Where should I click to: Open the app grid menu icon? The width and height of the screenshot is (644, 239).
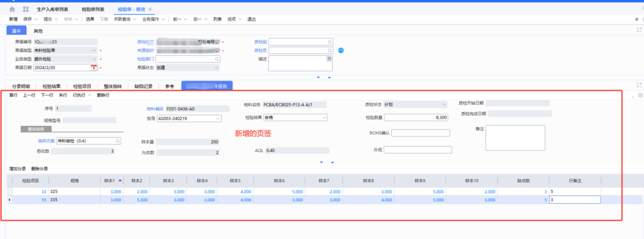click(25, 9)
